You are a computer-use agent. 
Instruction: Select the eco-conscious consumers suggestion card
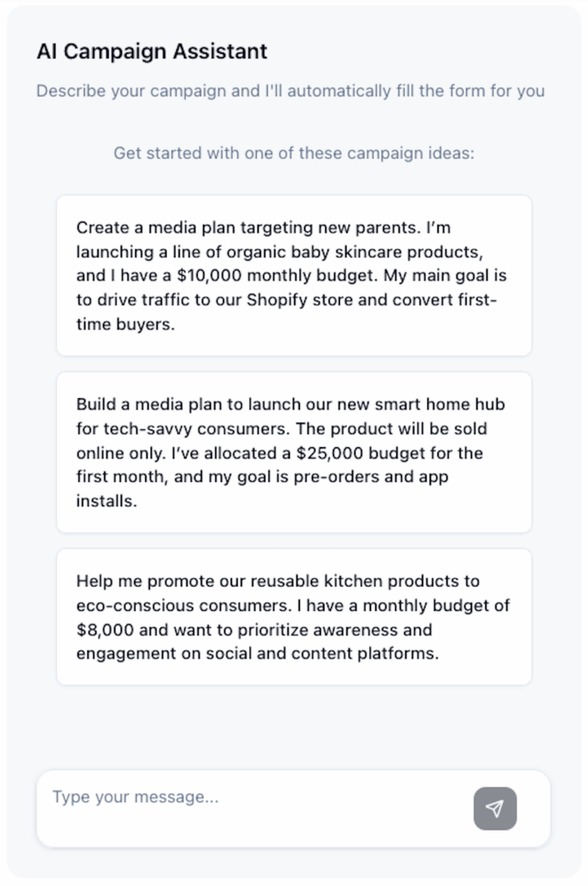(294, 617)
